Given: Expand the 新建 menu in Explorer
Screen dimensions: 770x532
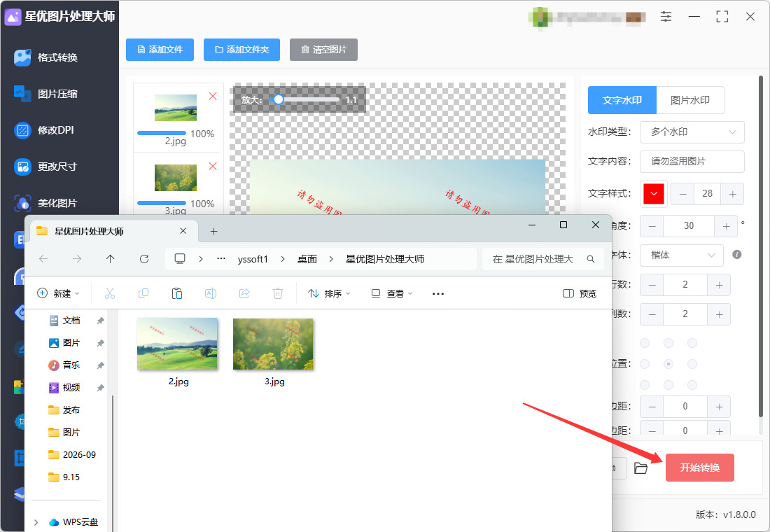Looking at the screenshot, I should [x=58, y=294].
